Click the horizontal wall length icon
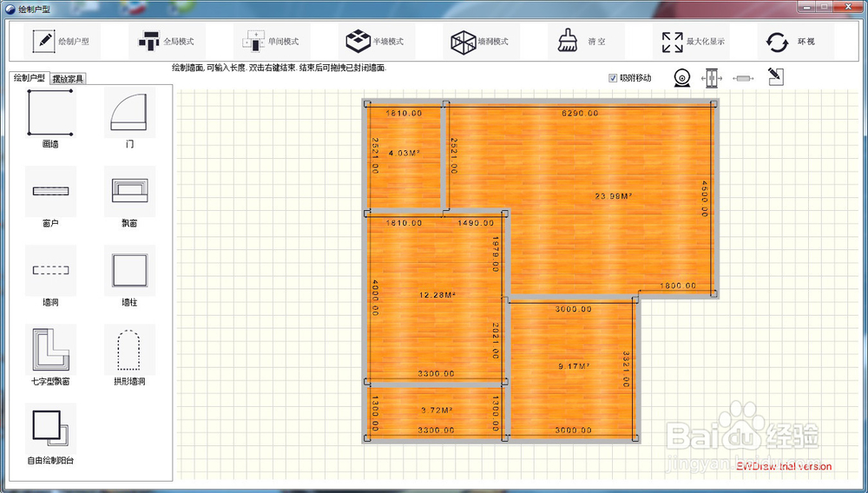 coord(743,79)
